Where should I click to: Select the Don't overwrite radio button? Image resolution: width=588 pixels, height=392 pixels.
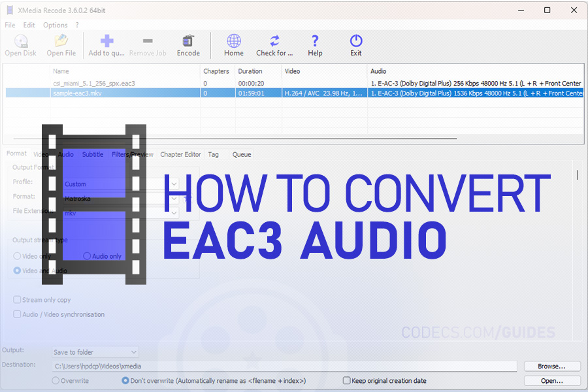click(x=125, y=380)
